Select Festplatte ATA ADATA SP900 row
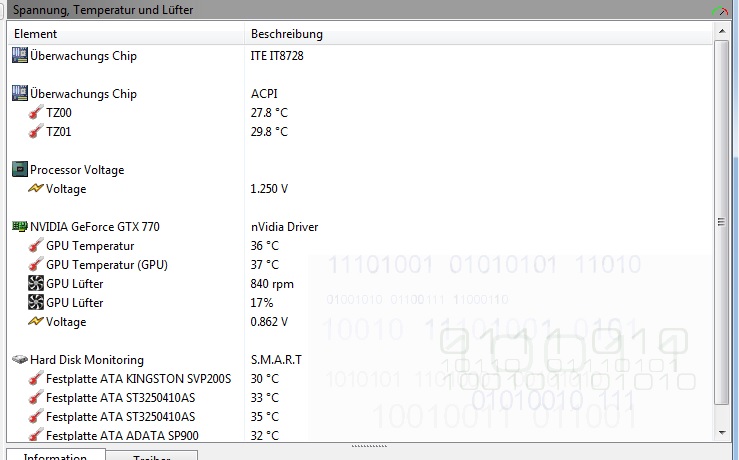The image size is (739, 460). click(122, 435)
